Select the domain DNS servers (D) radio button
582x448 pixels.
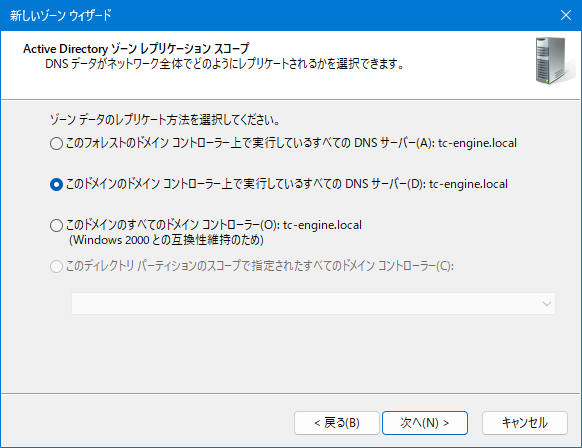pyautogui.click(x=56, y=184)
